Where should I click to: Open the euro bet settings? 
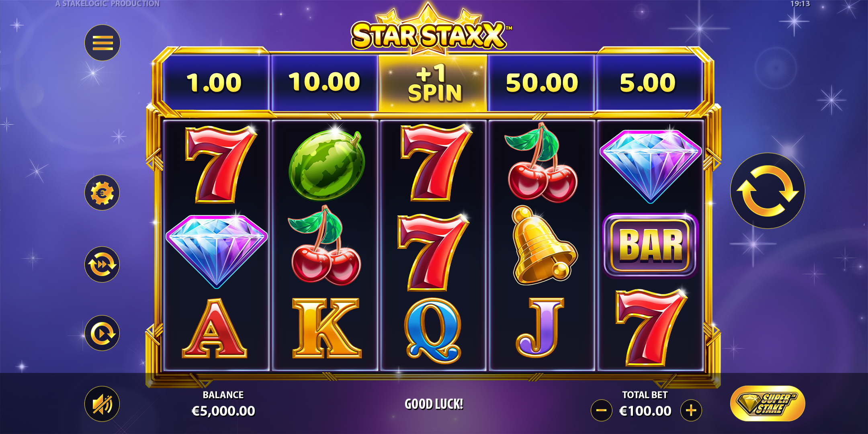pos(102,193)
